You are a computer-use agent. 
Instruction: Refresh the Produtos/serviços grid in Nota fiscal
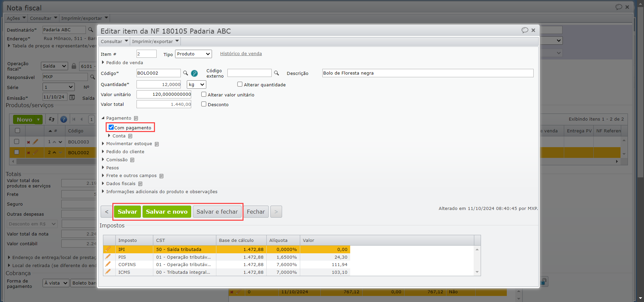[52, 119]
